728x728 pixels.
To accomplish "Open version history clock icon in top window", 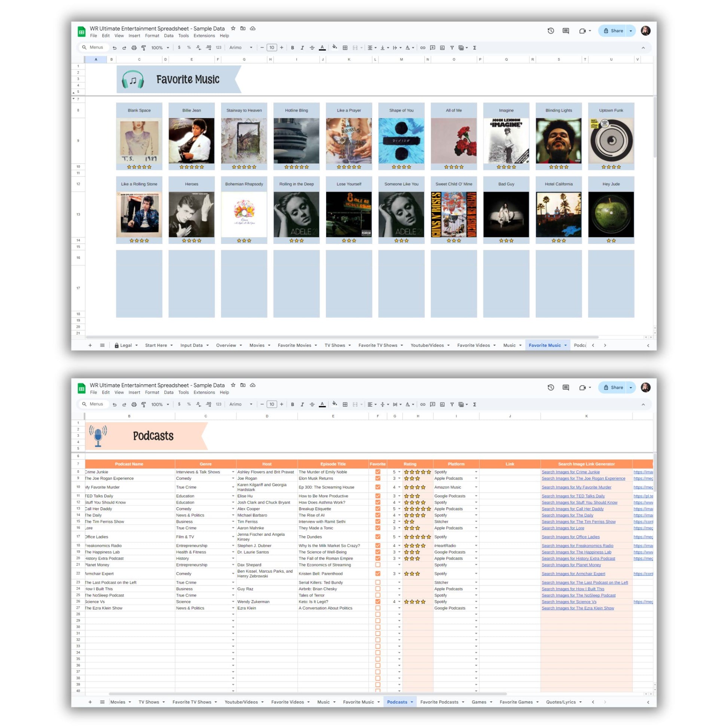I will (551, 31).
